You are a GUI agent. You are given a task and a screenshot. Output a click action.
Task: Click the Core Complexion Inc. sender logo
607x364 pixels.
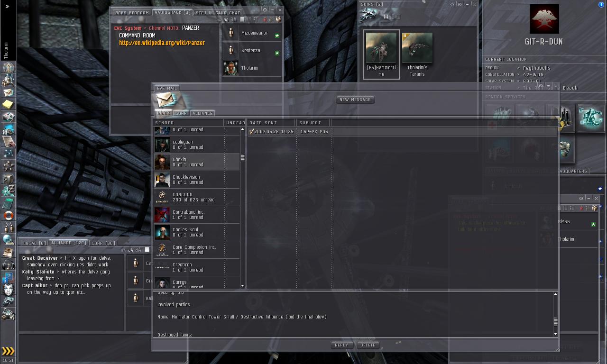tap(162, 250)
